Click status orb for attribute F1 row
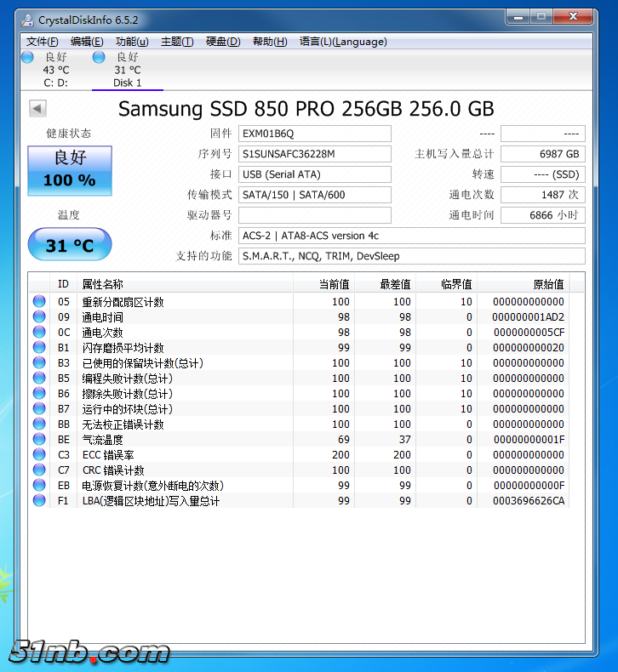 pyautogui.click(x=39, y=501)
